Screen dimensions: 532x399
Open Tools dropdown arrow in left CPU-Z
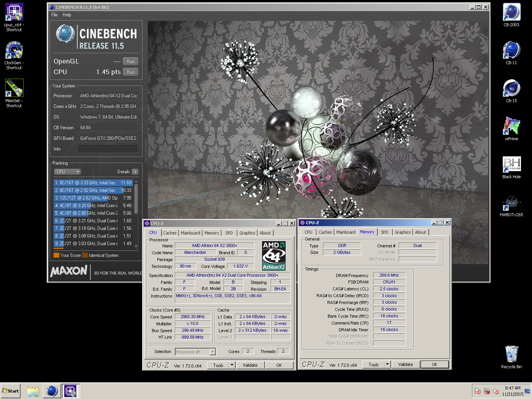pyautogui.click(x=232, y=365)
